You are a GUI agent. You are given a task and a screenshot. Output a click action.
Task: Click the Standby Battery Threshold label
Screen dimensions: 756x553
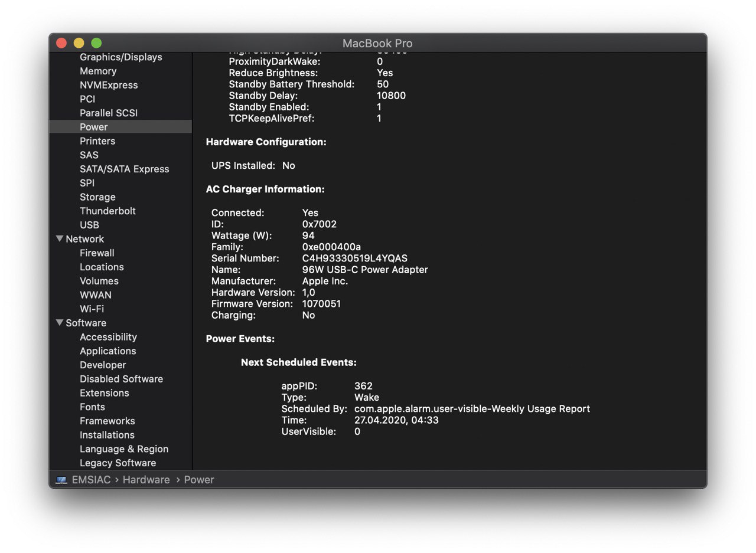coord(292,84)
